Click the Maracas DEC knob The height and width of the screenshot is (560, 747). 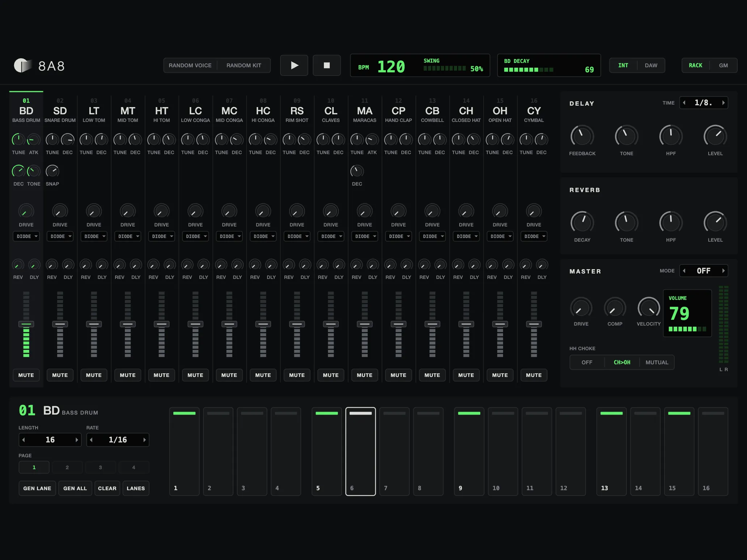(357, 171)
